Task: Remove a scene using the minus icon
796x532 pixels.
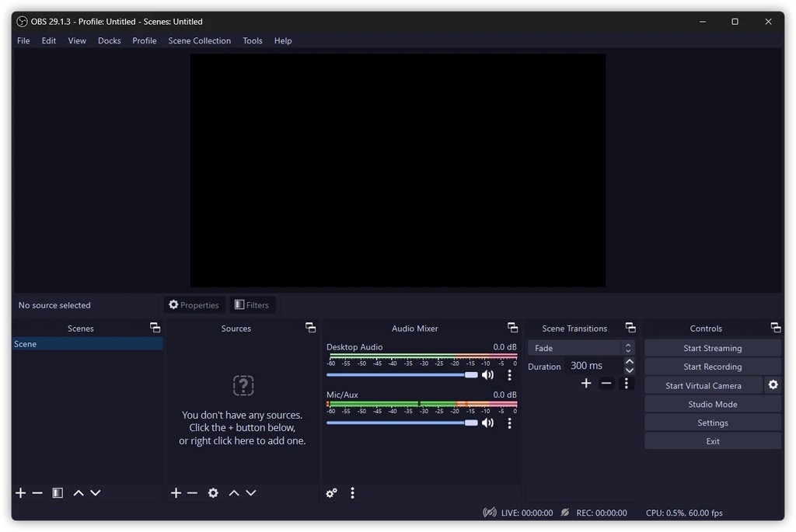Action: click(x=37, y=492)
